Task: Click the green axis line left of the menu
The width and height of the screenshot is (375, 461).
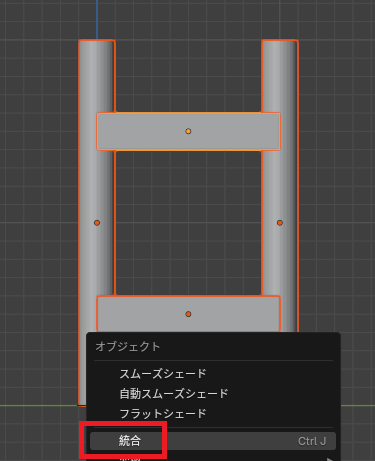Action: pos(39,406)
